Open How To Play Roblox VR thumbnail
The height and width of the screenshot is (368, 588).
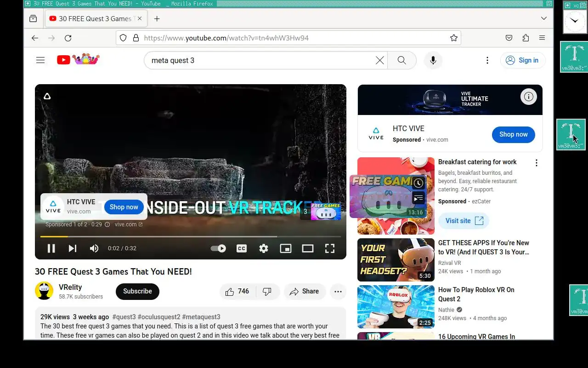coord(396,307)
